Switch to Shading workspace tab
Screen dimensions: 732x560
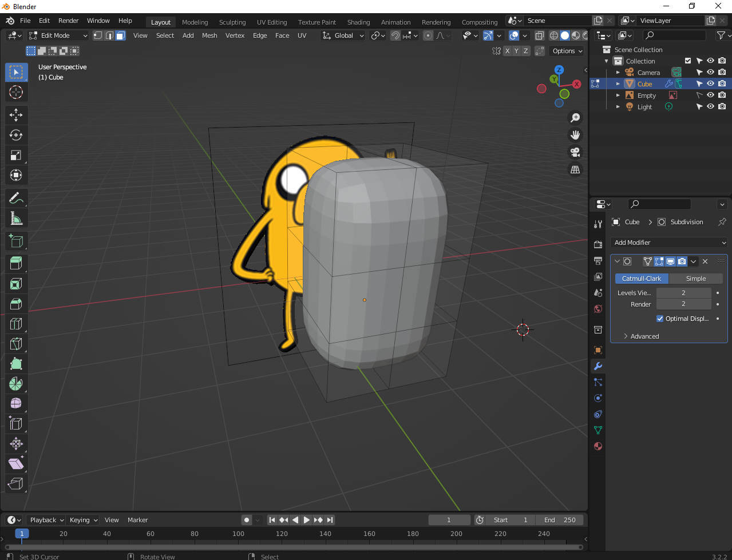coord(358,22)
